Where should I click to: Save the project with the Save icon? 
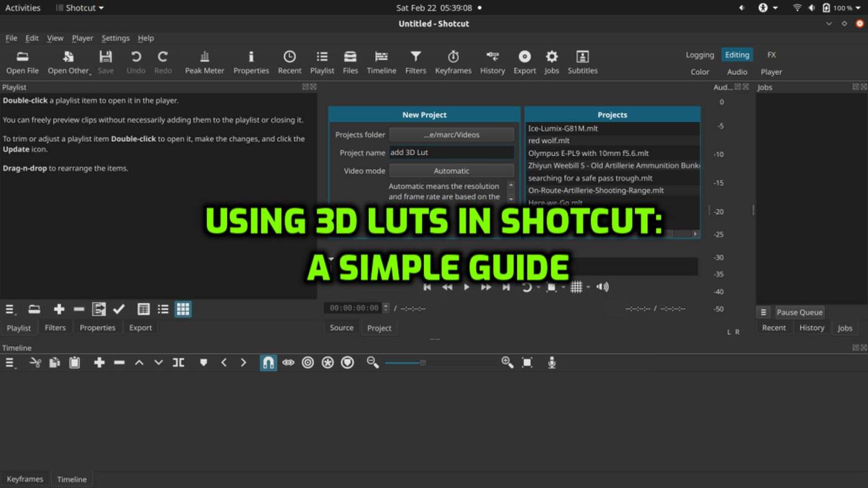(x=106, y=63)
